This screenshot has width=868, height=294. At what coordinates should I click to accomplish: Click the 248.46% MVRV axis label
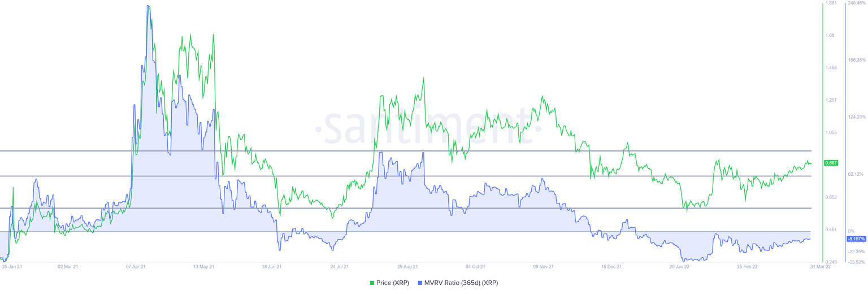click(x=857, y=3)
